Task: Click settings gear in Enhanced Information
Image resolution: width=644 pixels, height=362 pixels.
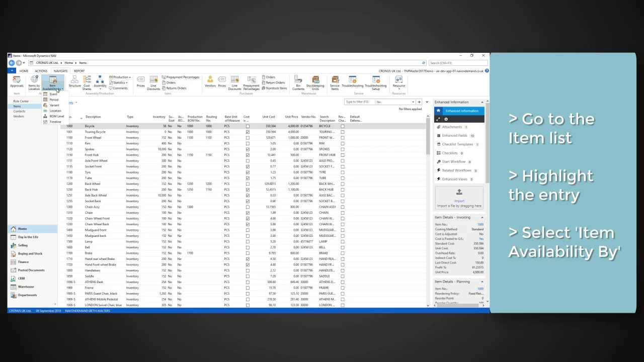Action: click(x=446, y=119)
